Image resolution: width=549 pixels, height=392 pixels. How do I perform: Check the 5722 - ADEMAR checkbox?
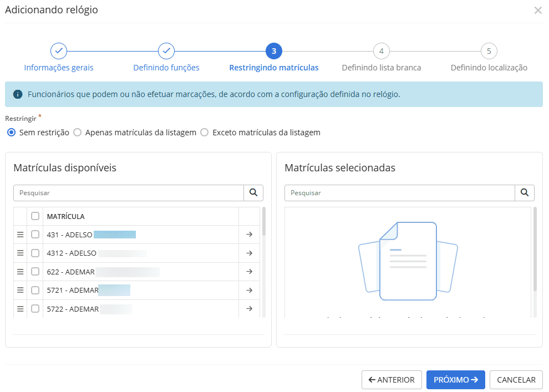pyautogui.click(x=35, y=308)
